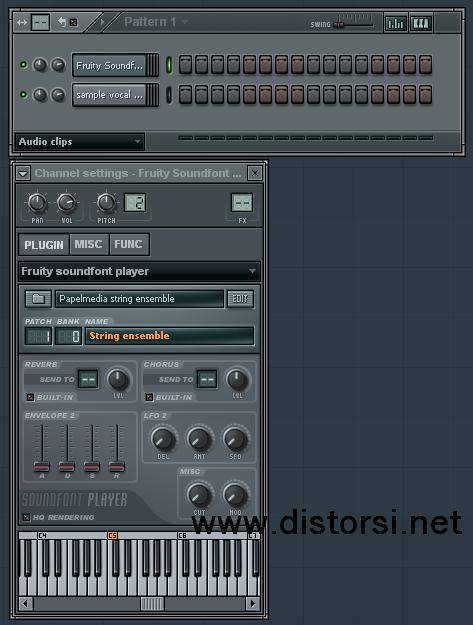Viewport: 473px width, 625px height.
Task: Adjust the Fruity Soundfont channel pan knob
Action: (x=40, y=65)
